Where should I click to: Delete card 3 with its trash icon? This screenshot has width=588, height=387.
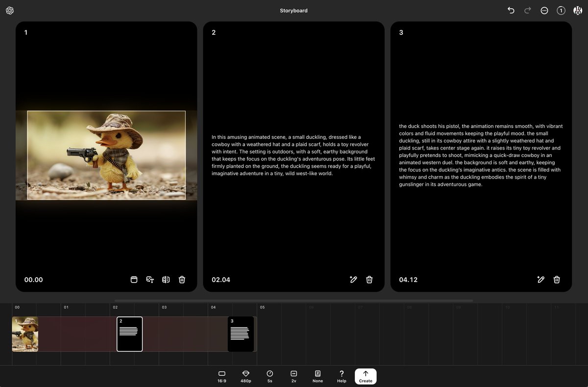557,280
